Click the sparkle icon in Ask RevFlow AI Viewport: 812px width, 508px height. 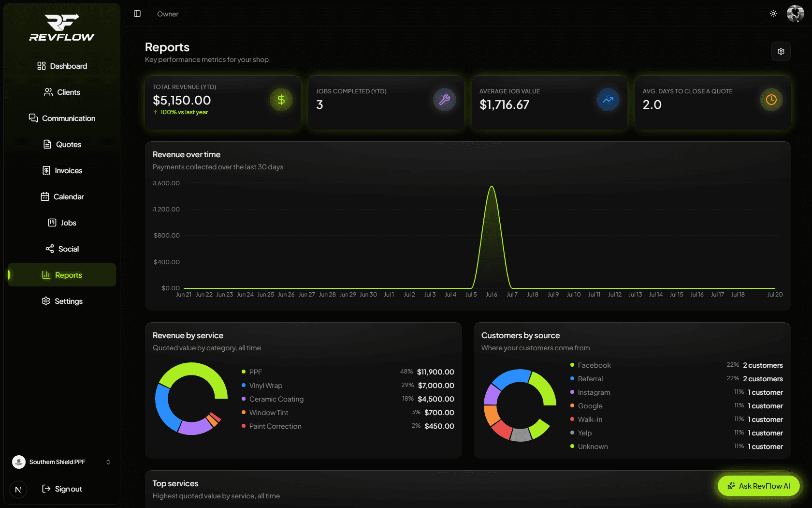(x=731, y=486)
